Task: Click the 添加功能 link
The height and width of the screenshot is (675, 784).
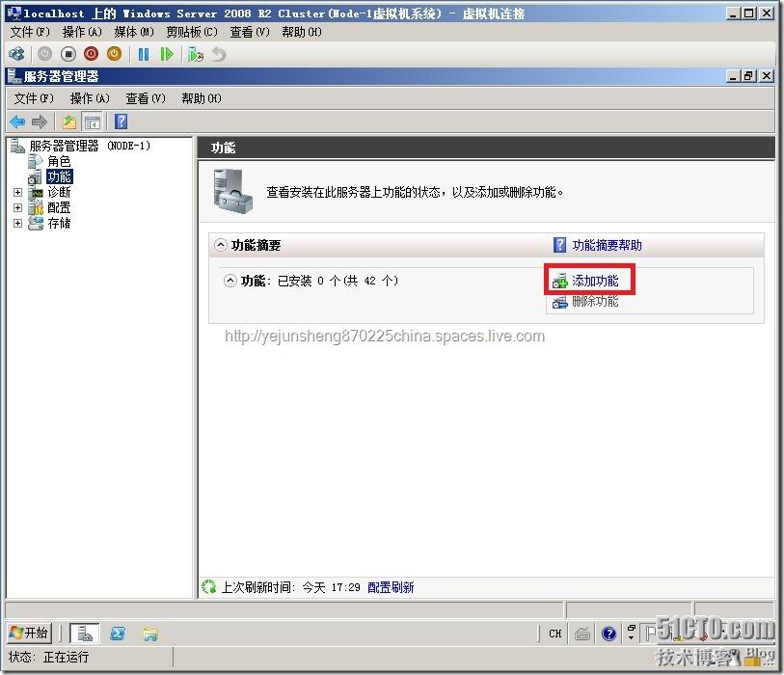Action: pyautogui.click(x=596, y=281)
